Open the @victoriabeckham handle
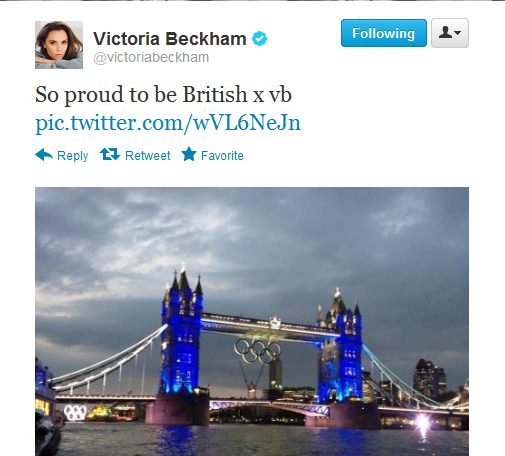The width and height of the screenshot is (505, 456). pyautogui.click(x=151, y=58)
